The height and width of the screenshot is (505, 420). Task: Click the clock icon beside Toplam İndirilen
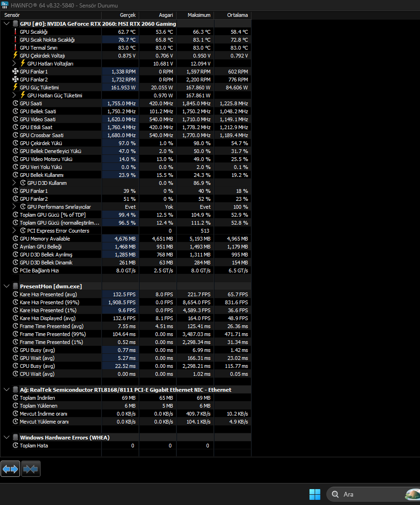coord(15,397)
